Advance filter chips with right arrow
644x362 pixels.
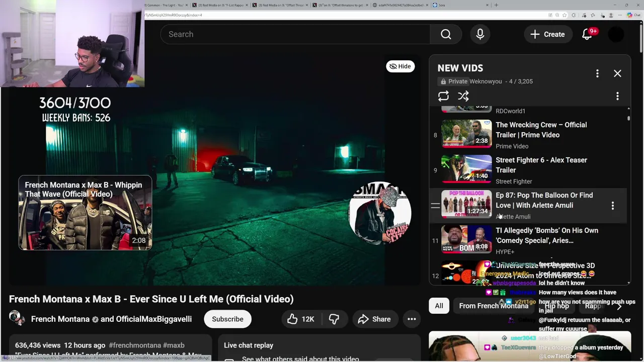(619, 306)
